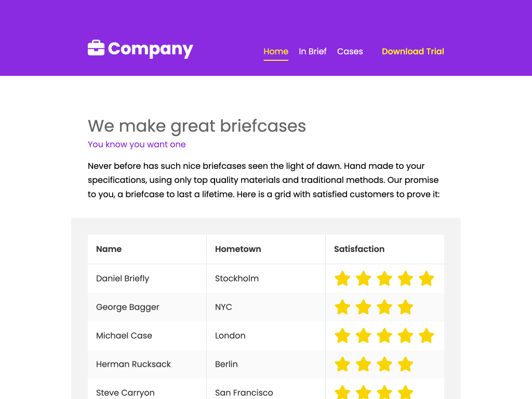Open the Cases menu item
The image size is (532, 399).
pos(350,51)
